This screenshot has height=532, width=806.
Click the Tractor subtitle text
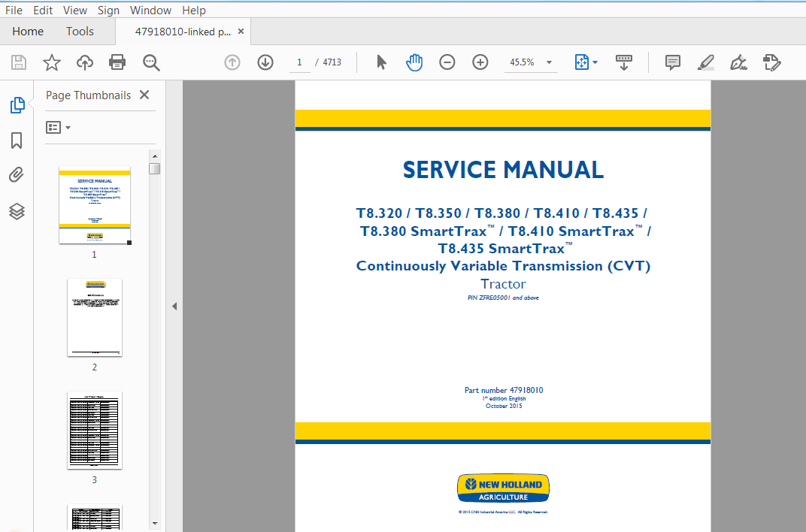[x=503, y=284]
